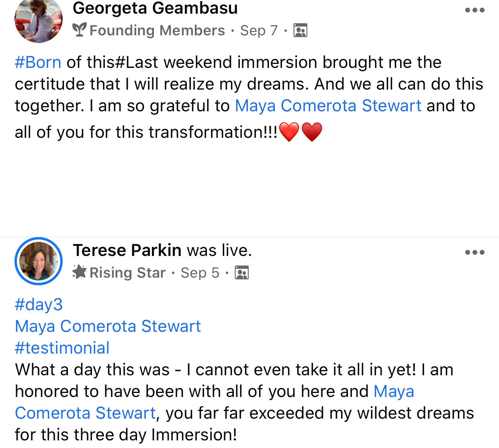Open Maya Comerota Stewart tag below #day3
The image size is (499, 448).
(x=108, y=326)
